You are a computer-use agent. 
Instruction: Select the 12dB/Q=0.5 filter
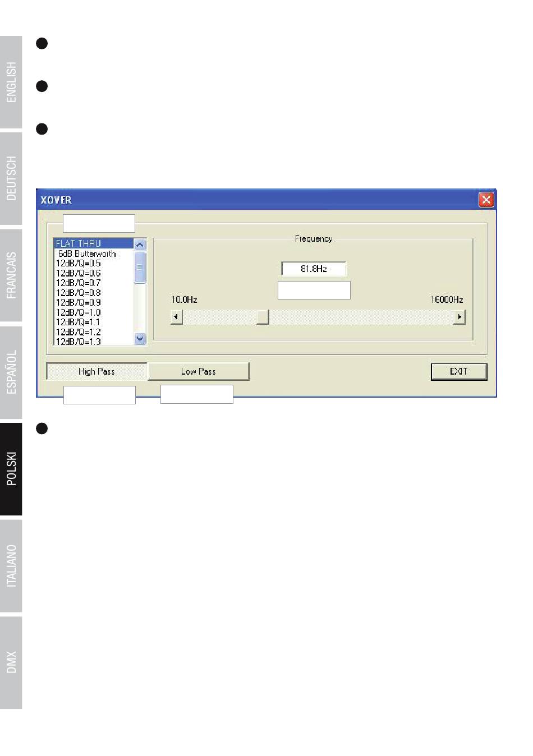click(79, 263)
